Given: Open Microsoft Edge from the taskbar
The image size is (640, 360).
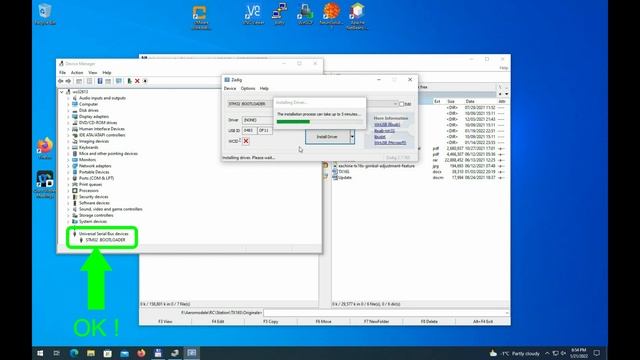Looking at the screenshot, I should click(x=74, y=353).
